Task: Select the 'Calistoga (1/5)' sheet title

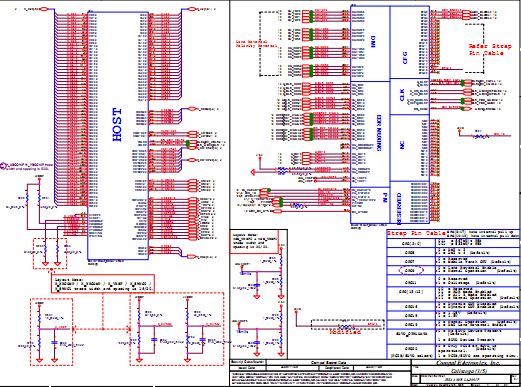Action: tap(469, 371)
